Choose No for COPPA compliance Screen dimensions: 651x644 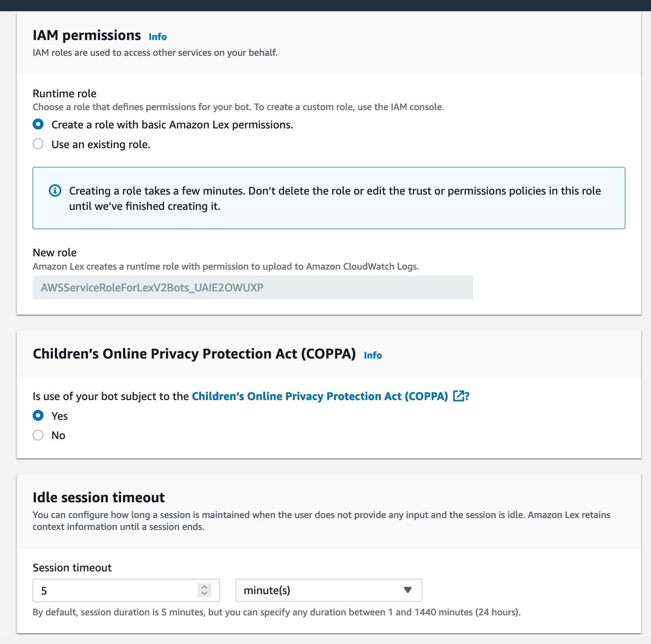coord(38,435)
